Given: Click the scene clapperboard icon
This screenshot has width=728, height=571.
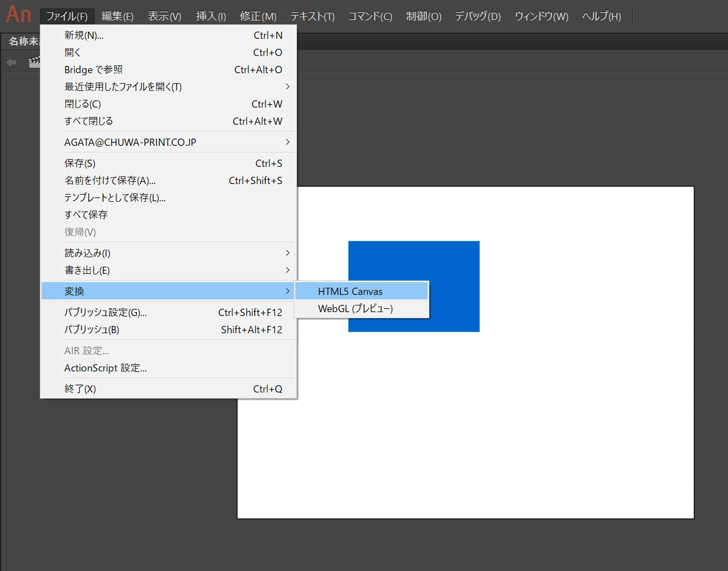Looking at the screenshot, I should tap(34, 62).
